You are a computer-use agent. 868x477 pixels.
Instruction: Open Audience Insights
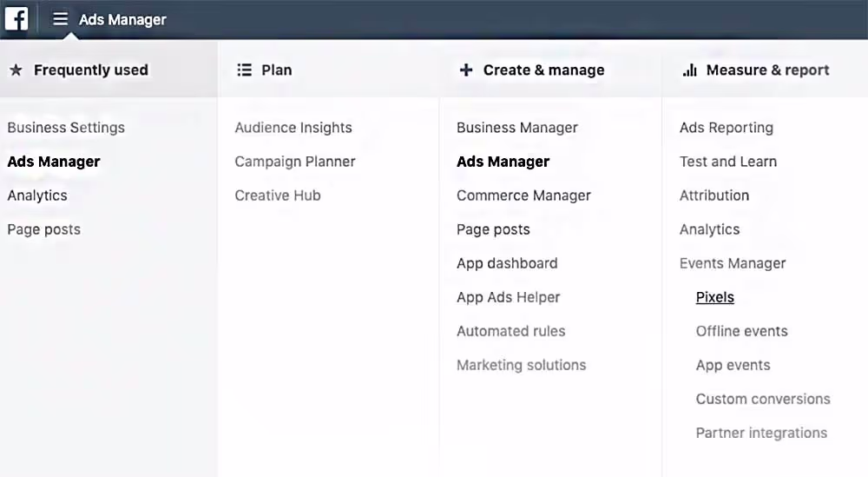(x=293, y=128)
